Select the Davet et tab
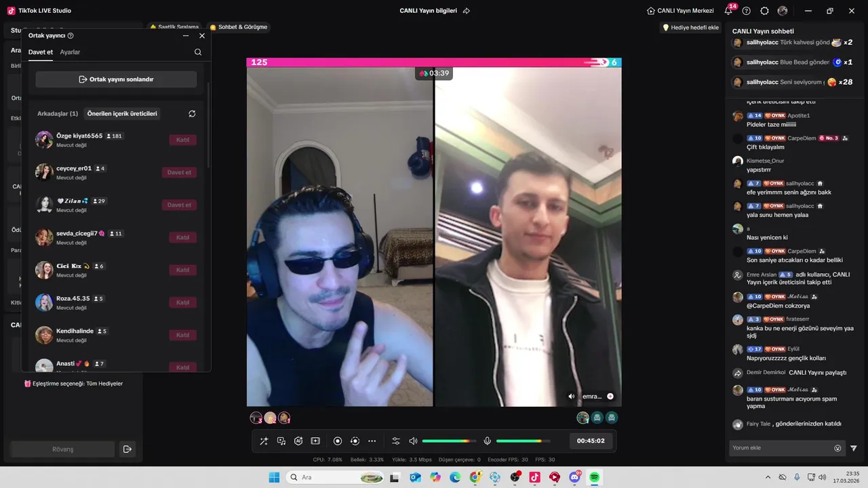The height and width of the screenshot is (488, 868). [41, 52]
